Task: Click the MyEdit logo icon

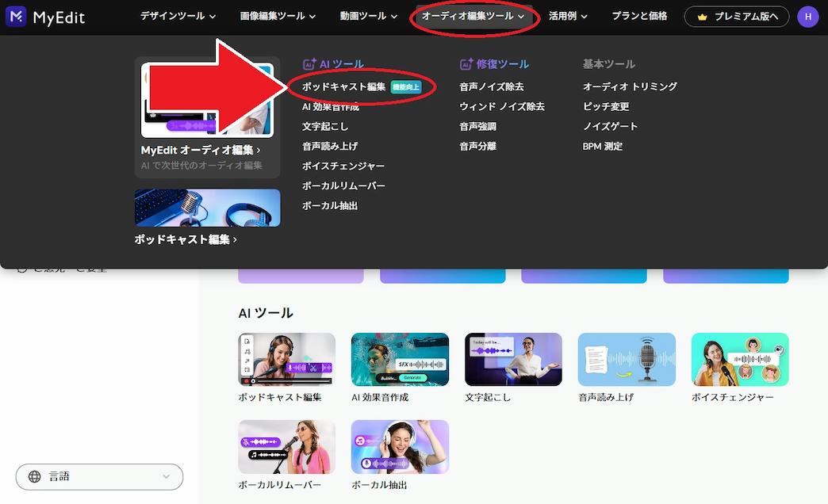Action: [x=16, y=17]
